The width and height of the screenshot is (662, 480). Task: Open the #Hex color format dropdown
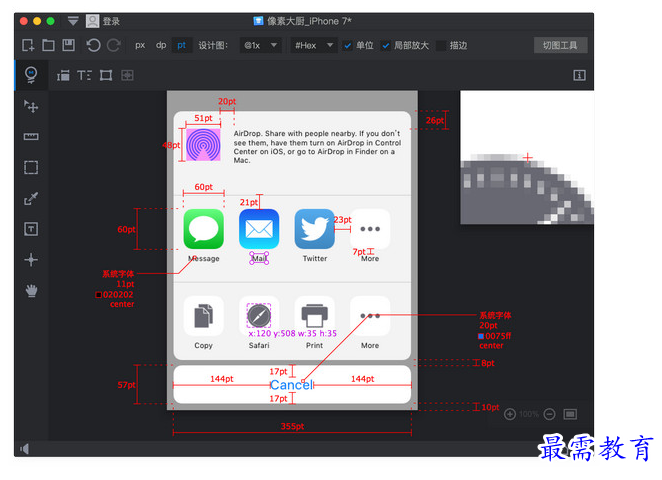[x=314, y=45]
